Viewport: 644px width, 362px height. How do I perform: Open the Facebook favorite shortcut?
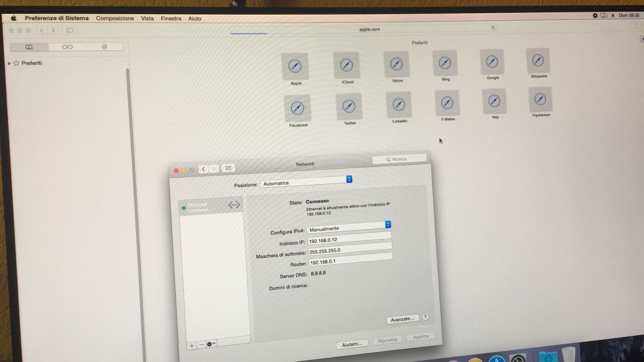click(297, 108)
